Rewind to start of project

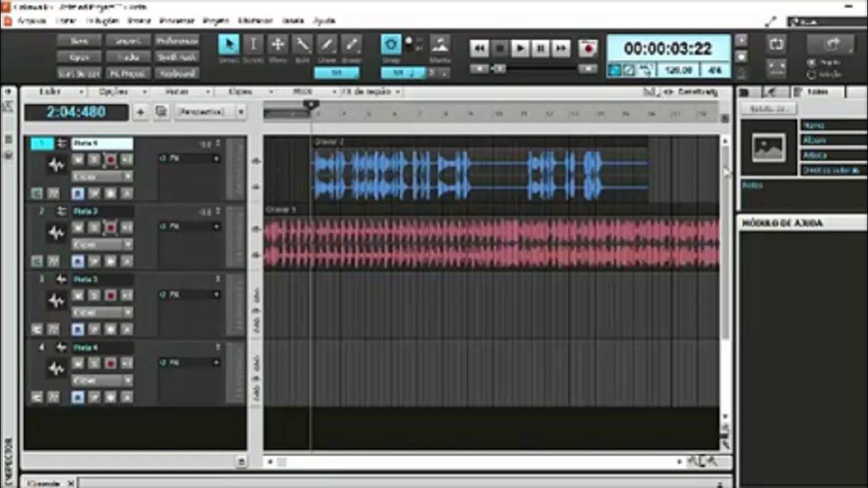[479, 48]
